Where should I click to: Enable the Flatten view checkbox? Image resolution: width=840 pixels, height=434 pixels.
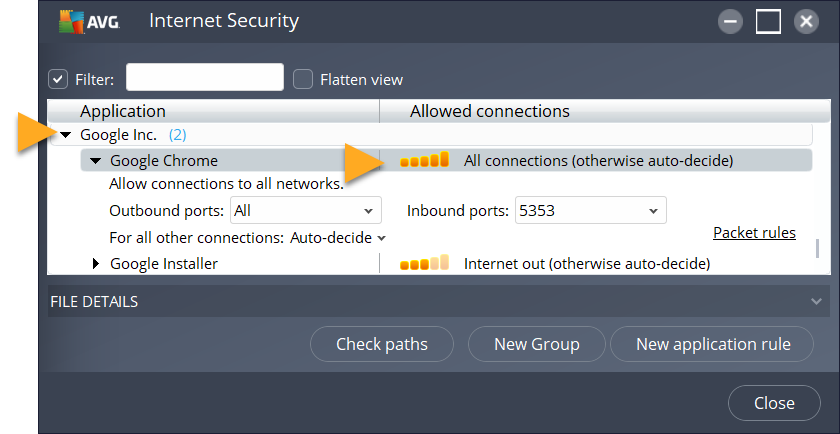coord(303,79)
